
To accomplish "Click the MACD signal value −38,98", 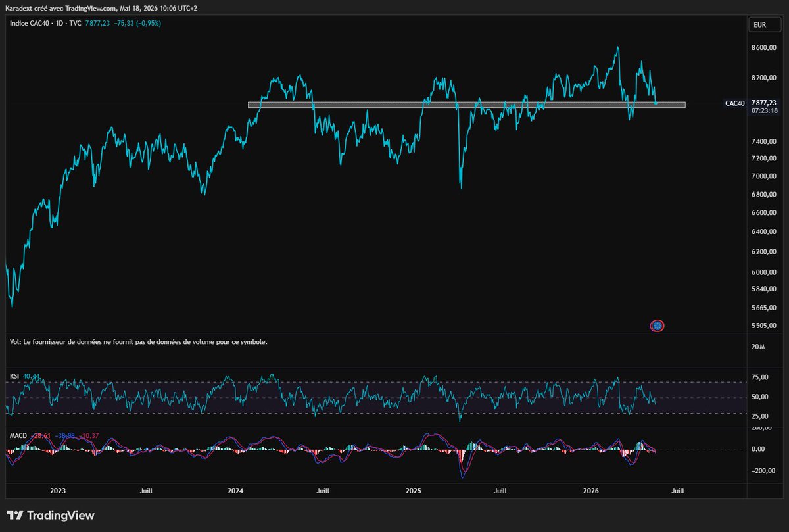I will (x=66, y=436).
